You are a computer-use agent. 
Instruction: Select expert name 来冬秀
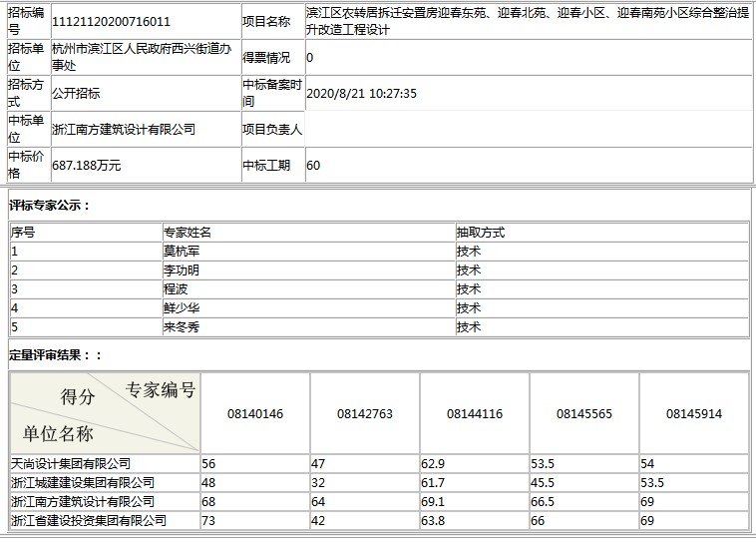point(182,326)
